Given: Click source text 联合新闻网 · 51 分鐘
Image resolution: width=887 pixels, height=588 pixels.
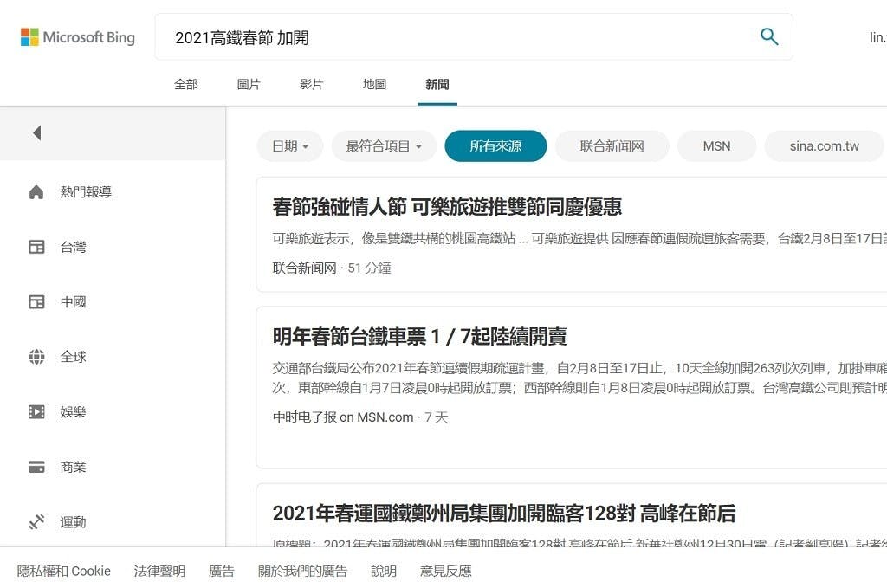Looking at the screenshot, I should click(x=332, y=268).
